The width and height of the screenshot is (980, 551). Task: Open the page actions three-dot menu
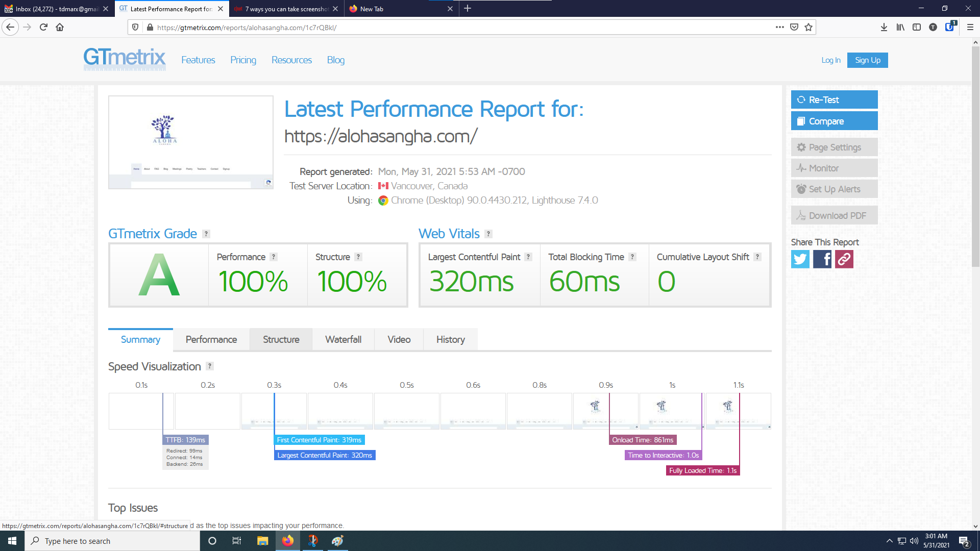point(779,27)
